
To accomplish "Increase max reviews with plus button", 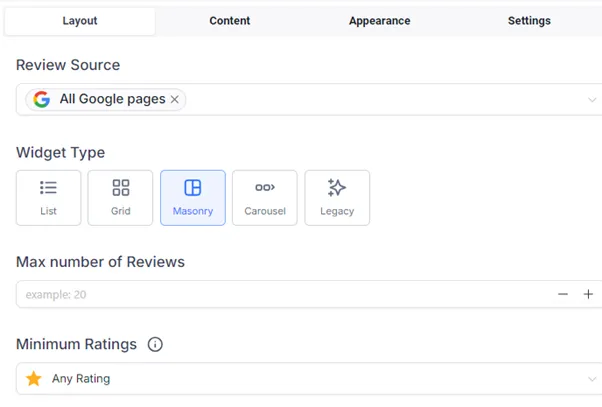I will point(588,294).
